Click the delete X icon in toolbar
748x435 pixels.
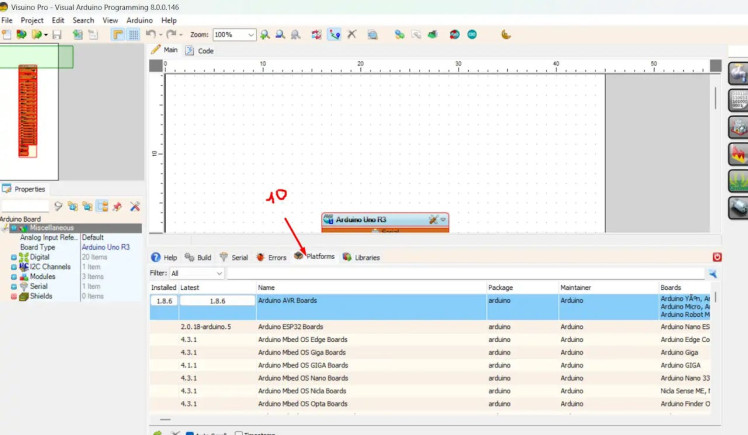click(351, 35)
